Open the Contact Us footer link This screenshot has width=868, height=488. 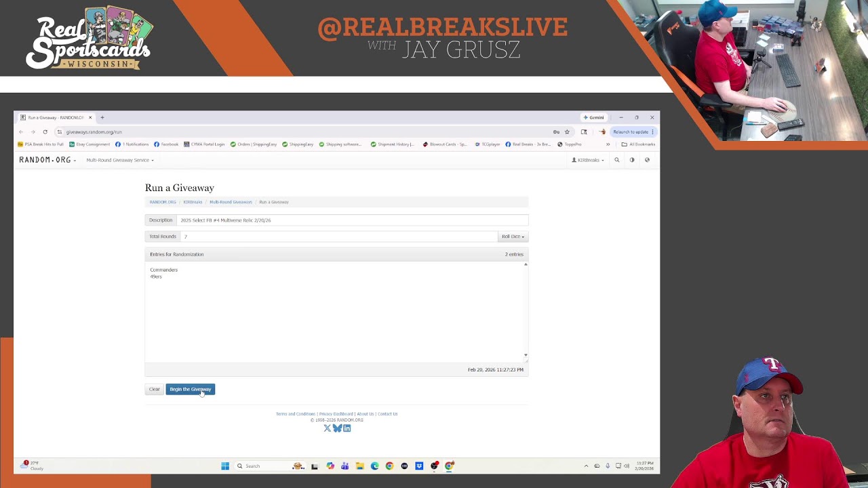[x=388, y=414]
